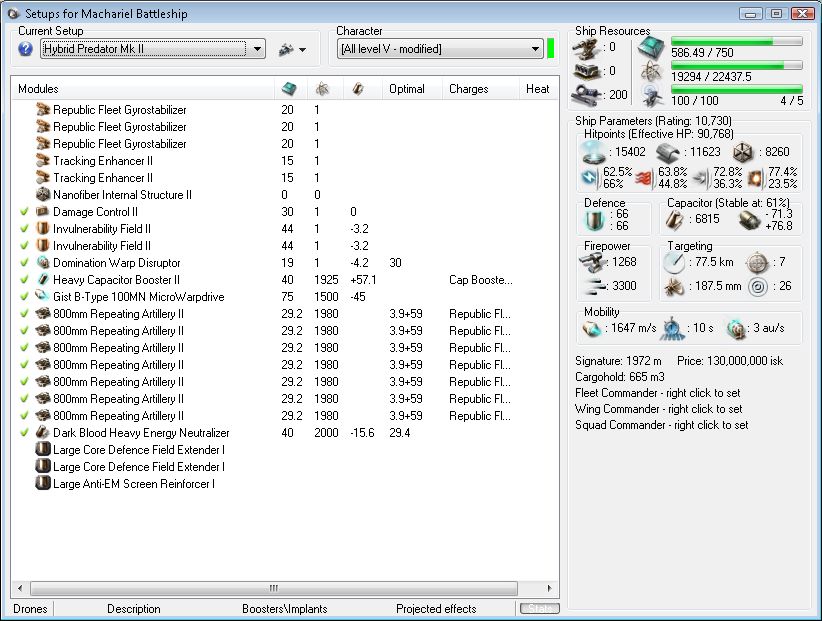Click the CPU column header icon
This screenshot has width=822, height=621.
tap(289, 89)
